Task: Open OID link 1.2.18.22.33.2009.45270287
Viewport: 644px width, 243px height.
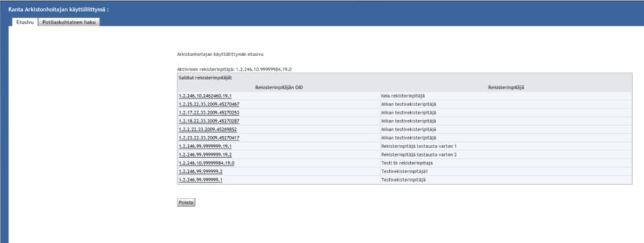Action: pos(209,121)
